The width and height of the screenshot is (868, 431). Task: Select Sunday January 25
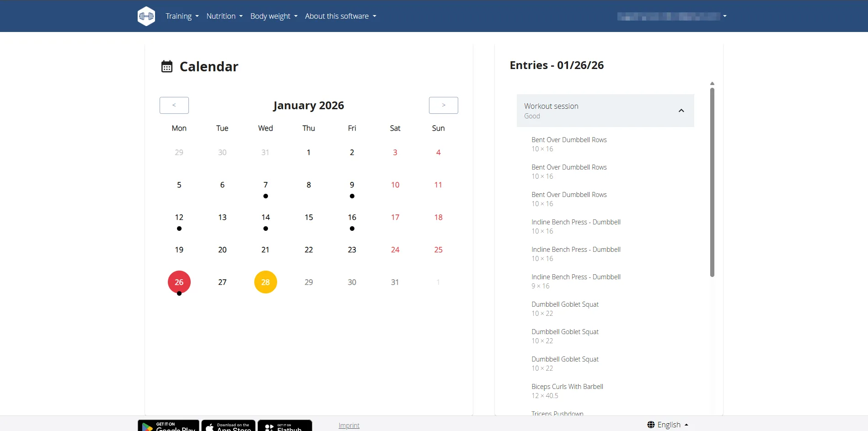(439, 250)
